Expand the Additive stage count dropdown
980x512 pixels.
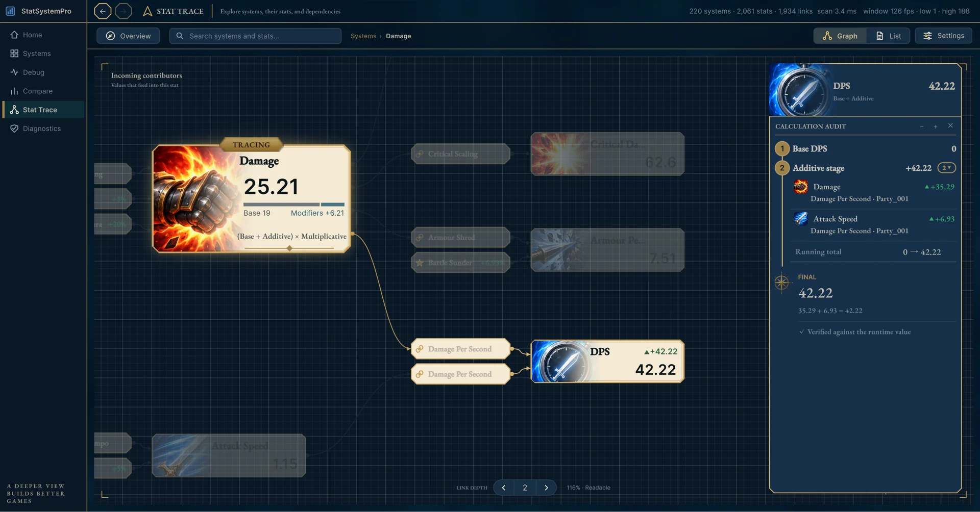click(x=947, y=168)
